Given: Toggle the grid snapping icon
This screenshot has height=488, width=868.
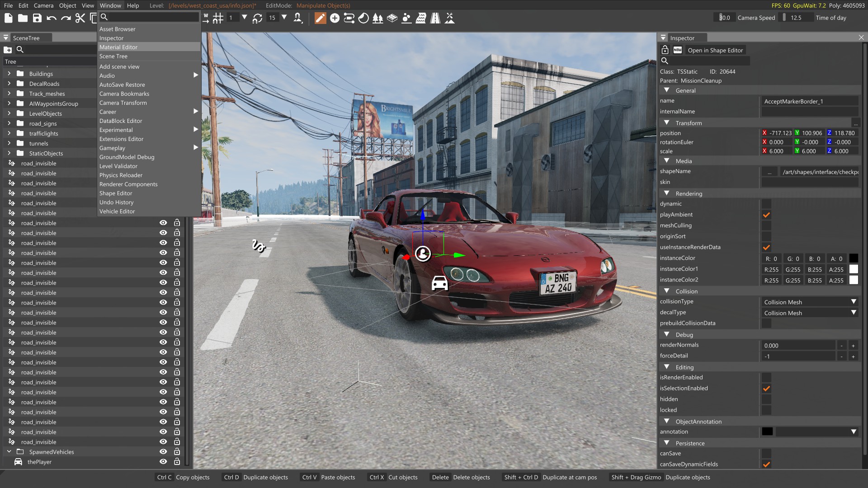Looking at the screenshot, I should point(218,18).
